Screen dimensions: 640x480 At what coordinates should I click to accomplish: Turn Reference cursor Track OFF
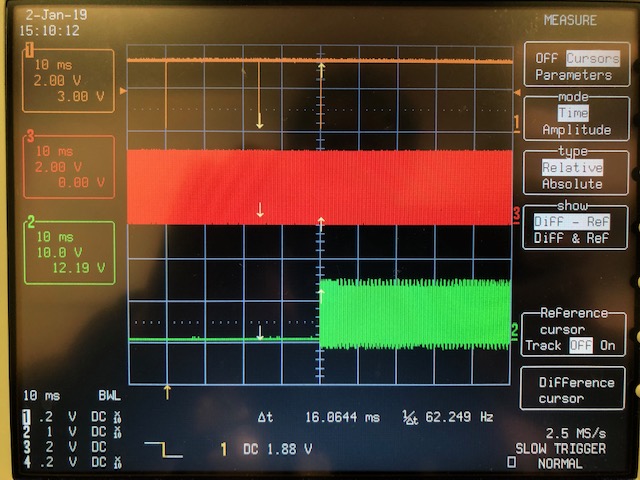click(580, 345)
